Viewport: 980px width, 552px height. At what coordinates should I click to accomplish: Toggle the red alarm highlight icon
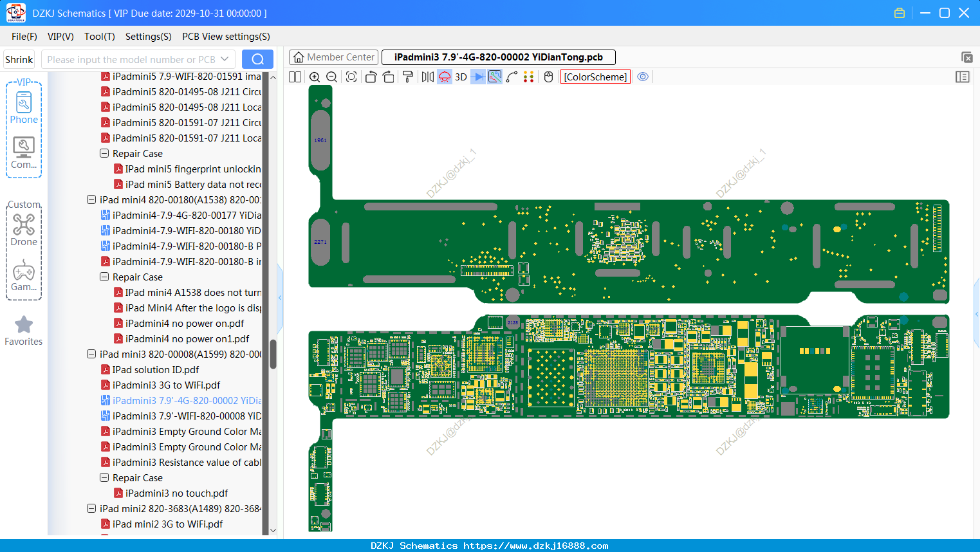pyautogui.click(x=445, y=77)
